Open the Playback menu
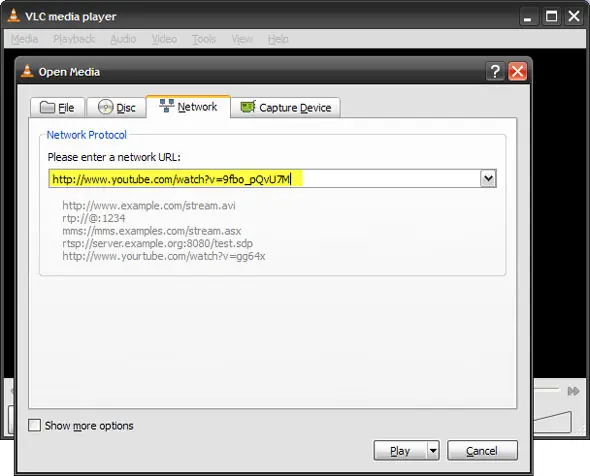Image resolution: width=590 pixels, height=476 pixels. tap(74, 39)
